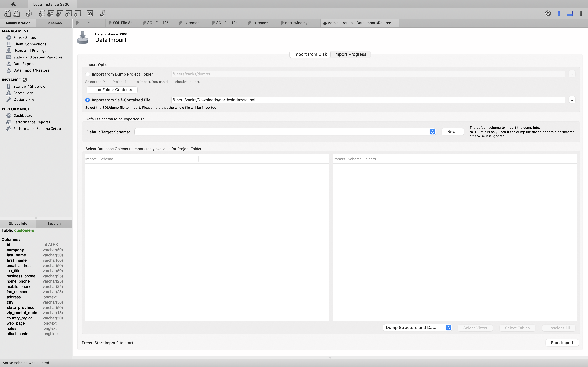
Task: Click the search table data icon
Action: tap(90, 13)
